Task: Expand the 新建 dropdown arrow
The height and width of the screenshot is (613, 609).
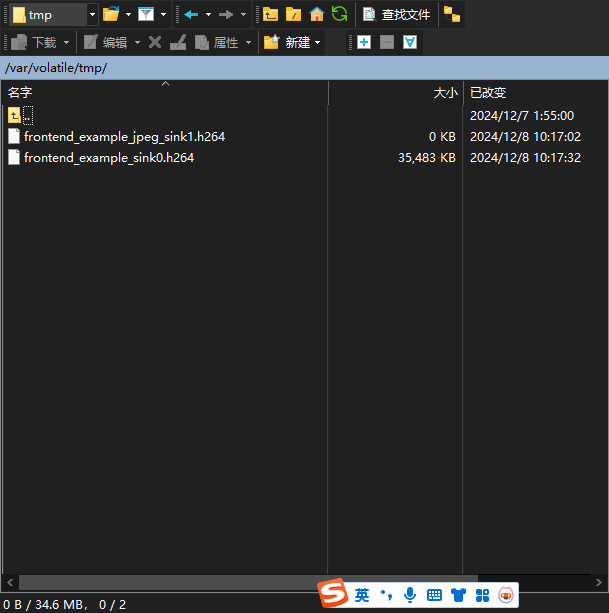Action: (318, 42)
